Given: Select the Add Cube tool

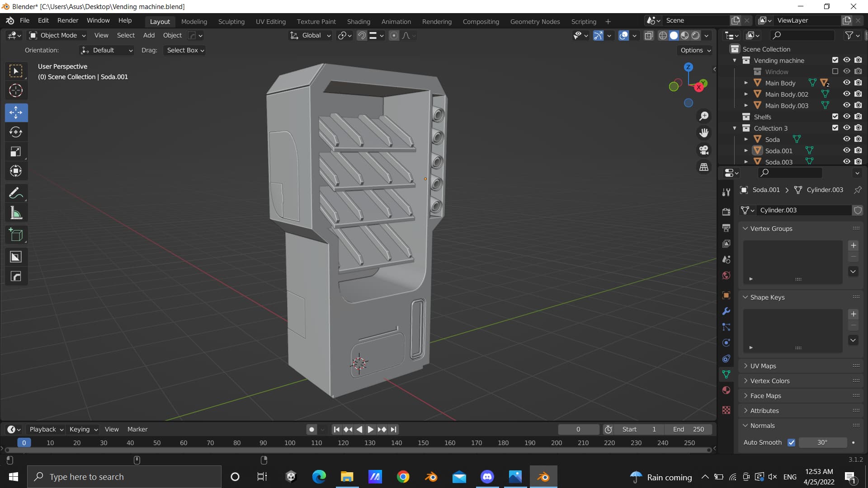Looking at the screenshot, I should click(x=16, y=235).
